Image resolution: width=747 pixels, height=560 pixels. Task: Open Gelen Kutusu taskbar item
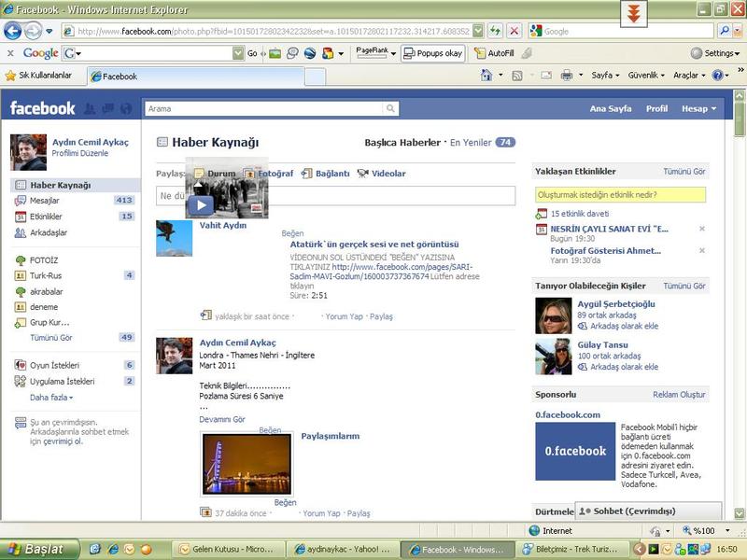227,550
